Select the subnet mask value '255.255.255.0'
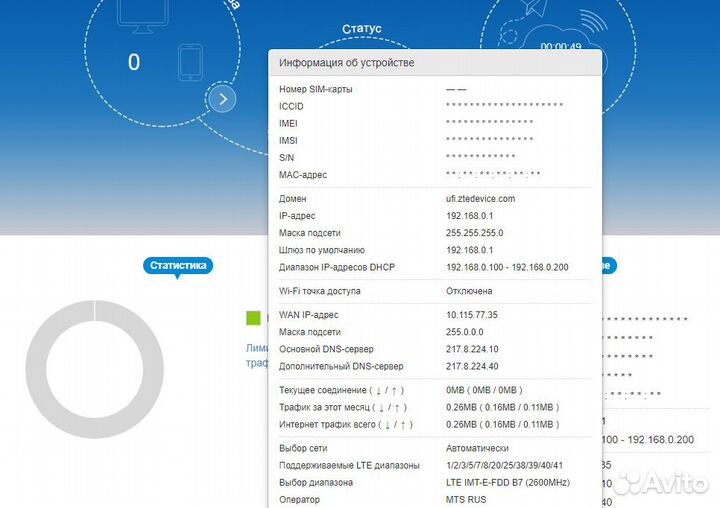Viewport: 720px width, 508px height. 474,233
